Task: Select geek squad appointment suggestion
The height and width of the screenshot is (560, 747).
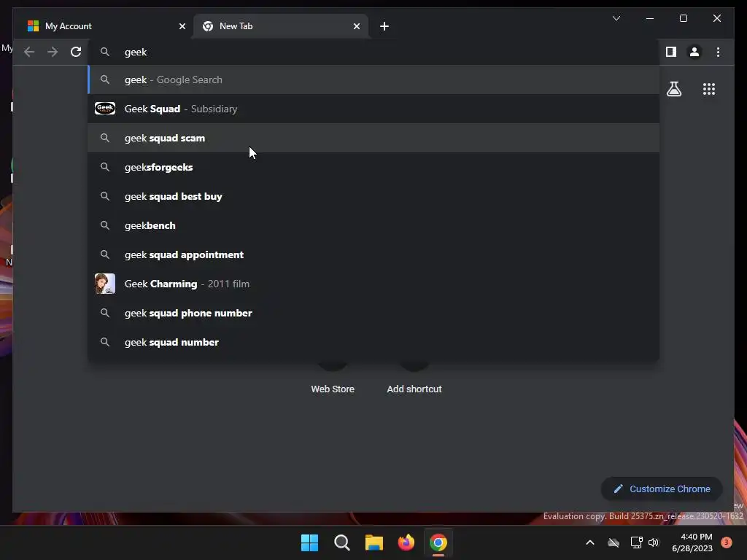Action: (x=374, y=254)
